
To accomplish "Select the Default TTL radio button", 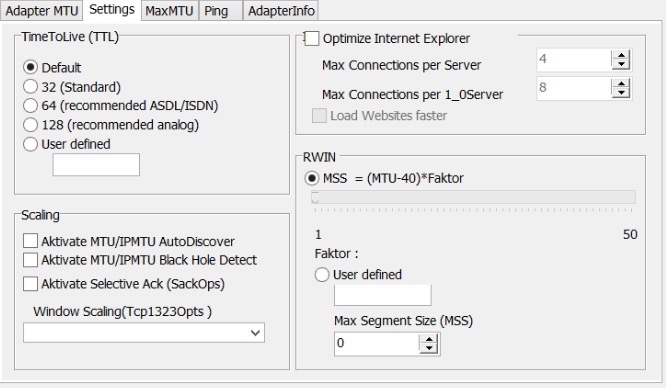I will tap(31, 67).
